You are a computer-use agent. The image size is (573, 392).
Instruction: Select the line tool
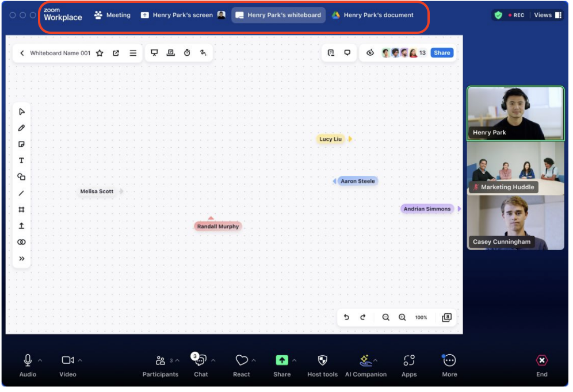[x=21, y=194]
